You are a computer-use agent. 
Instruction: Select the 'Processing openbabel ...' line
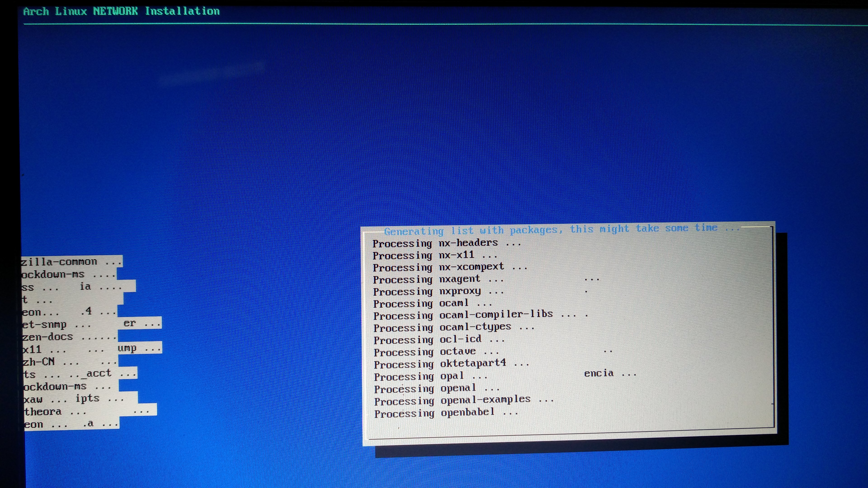tap(446, 413)
